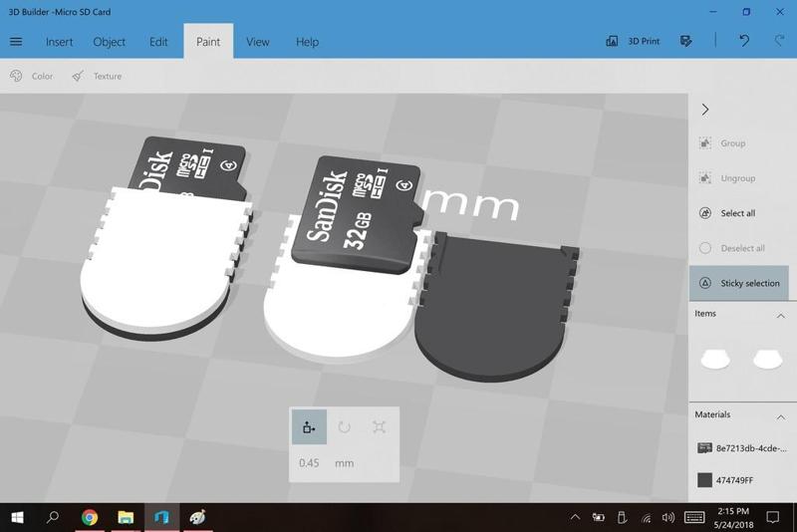The width and height of the screenshot is (797, 532).
Task: Click the 3D Builder taskbar icon
Action: (x=161, y=517)
